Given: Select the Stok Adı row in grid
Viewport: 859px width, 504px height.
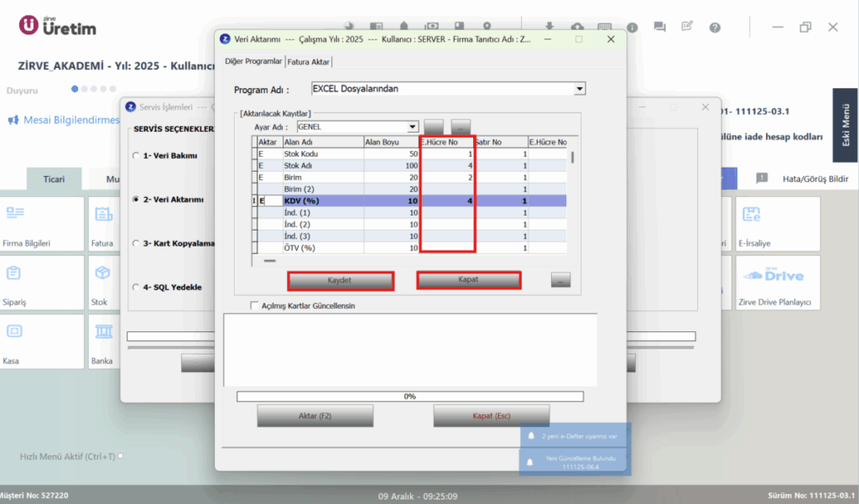Looking at the screenshot, I should (x=409, y=165).
